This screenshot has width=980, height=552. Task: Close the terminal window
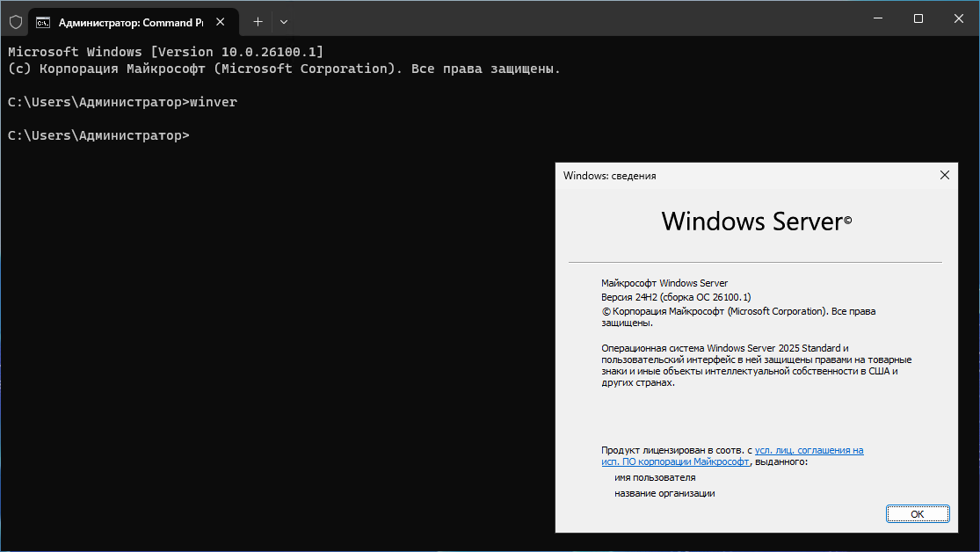959,18
